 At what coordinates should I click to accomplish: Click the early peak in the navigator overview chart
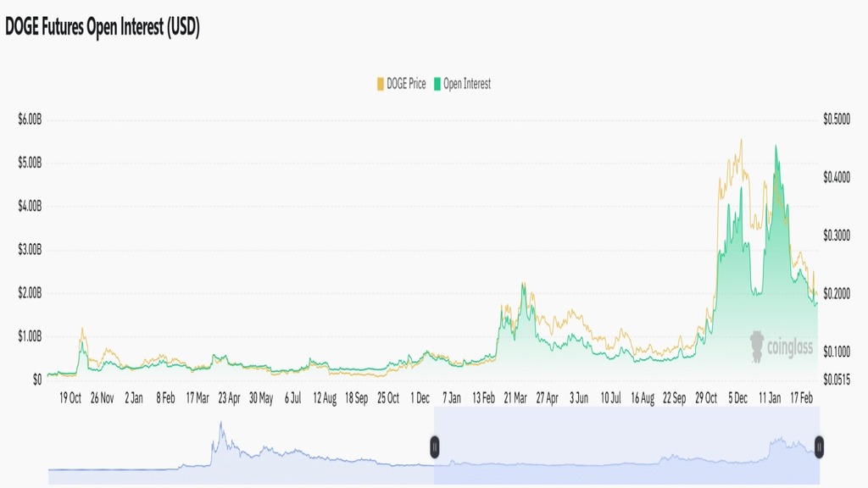pyautogui.click(x=221, y=424)
